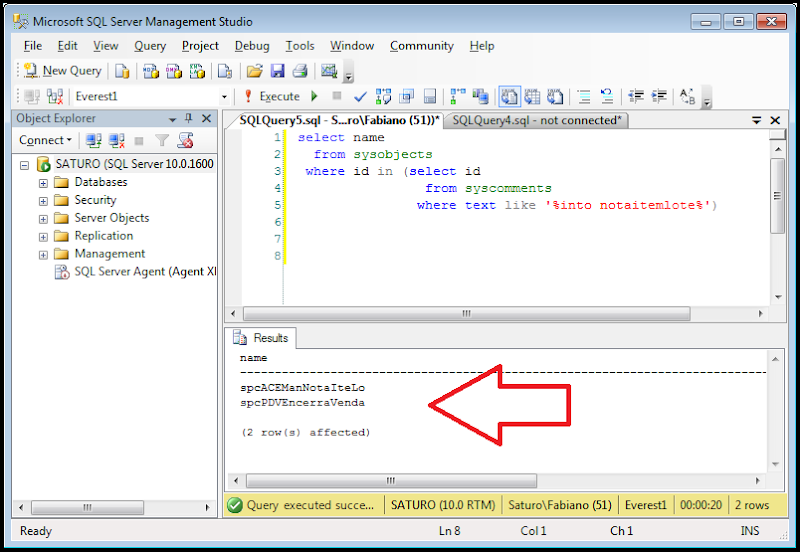Viewport: 800px width, 552px height.
Task: Click the Parse query checkmark icon
Action: tap(361, 97)
